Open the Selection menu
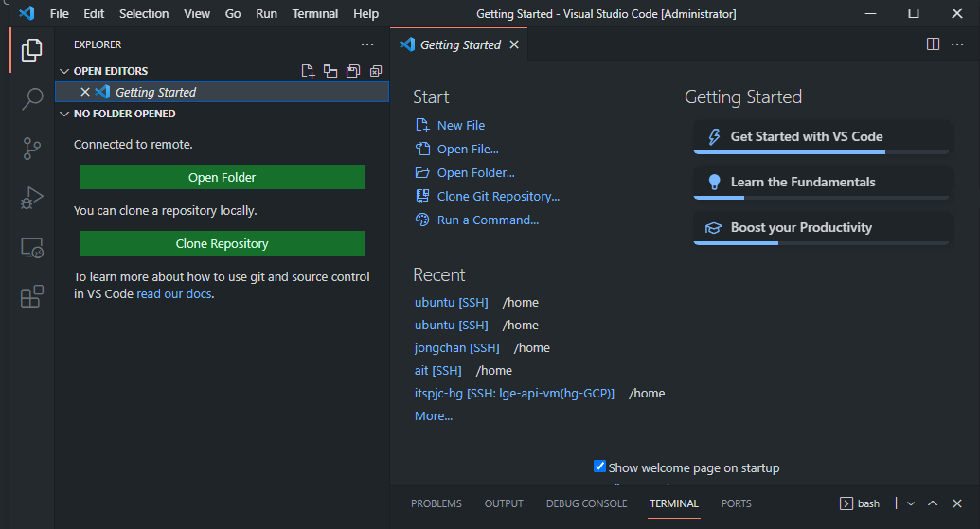 (x=144, y=13)
